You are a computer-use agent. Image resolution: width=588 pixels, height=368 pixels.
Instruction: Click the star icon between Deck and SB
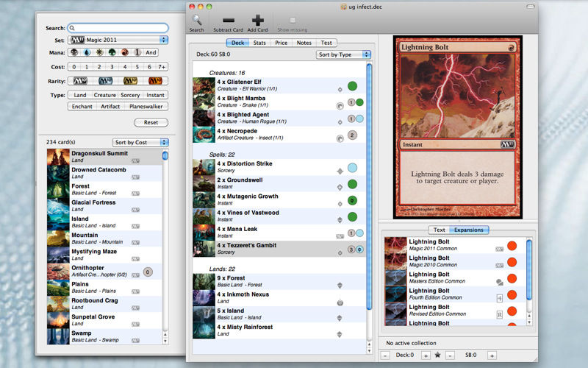(x=437, y=355)
